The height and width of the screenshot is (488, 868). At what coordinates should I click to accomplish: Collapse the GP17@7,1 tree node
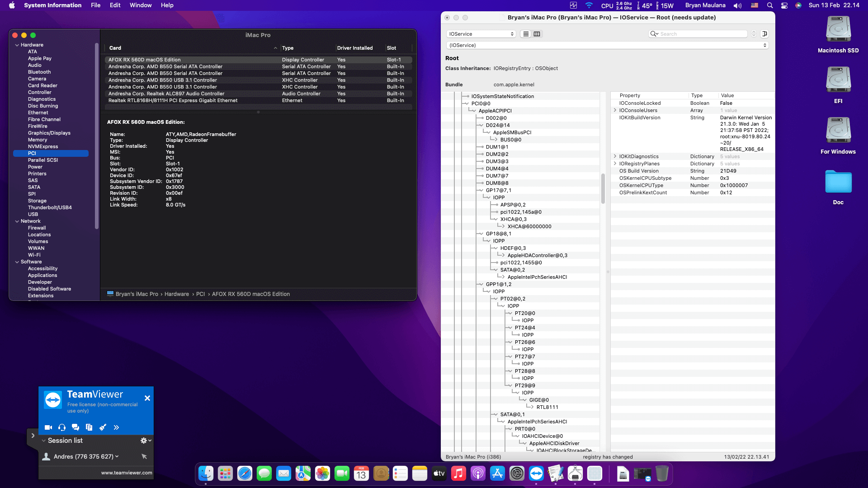(x=481, y=190)
